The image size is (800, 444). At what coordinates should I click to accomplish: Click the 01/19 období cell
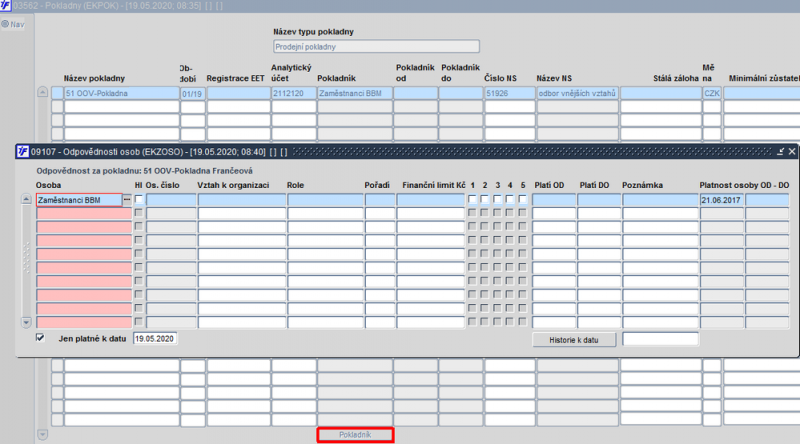192,94
